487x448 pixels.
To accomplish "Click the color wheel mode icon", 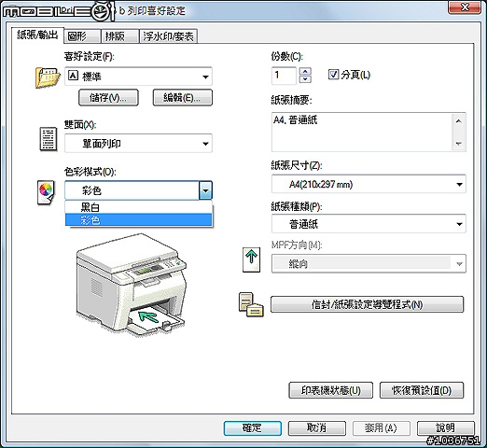I will [46, 192].
